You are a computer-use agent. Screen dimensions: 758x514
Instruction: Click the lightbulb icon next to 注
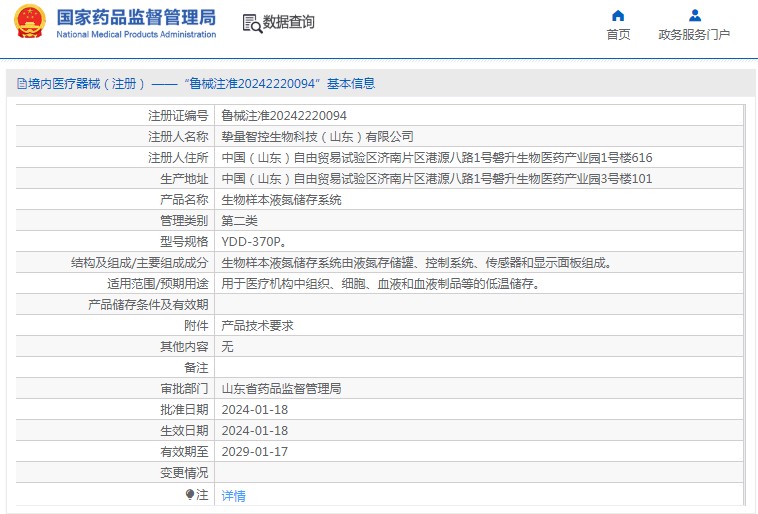coord(190,495)
